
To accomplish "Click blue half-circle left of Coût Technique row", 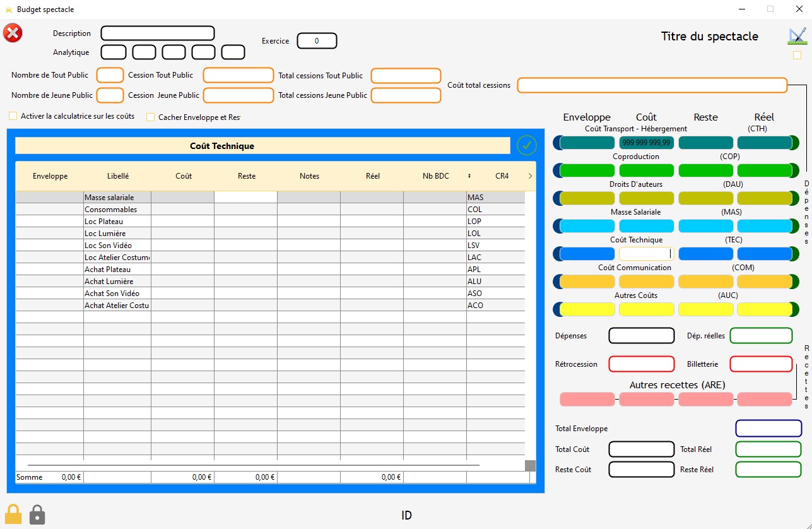I will (556, 254).
